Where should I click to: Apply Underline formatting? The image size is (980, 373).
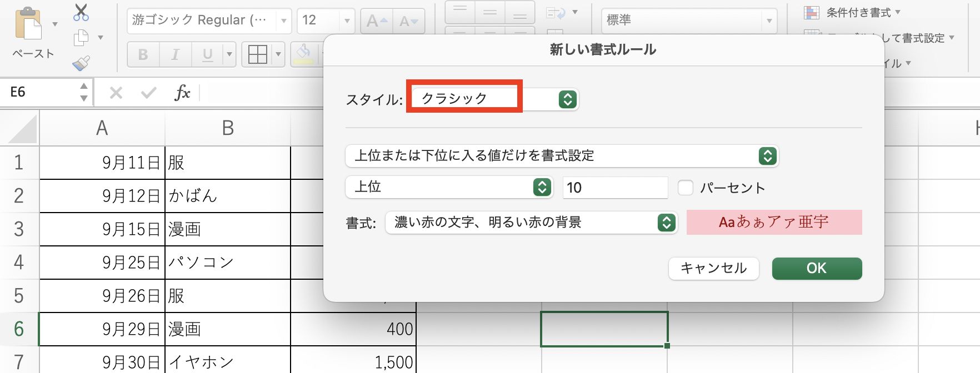pyautogui.click(x=207, y=54)
